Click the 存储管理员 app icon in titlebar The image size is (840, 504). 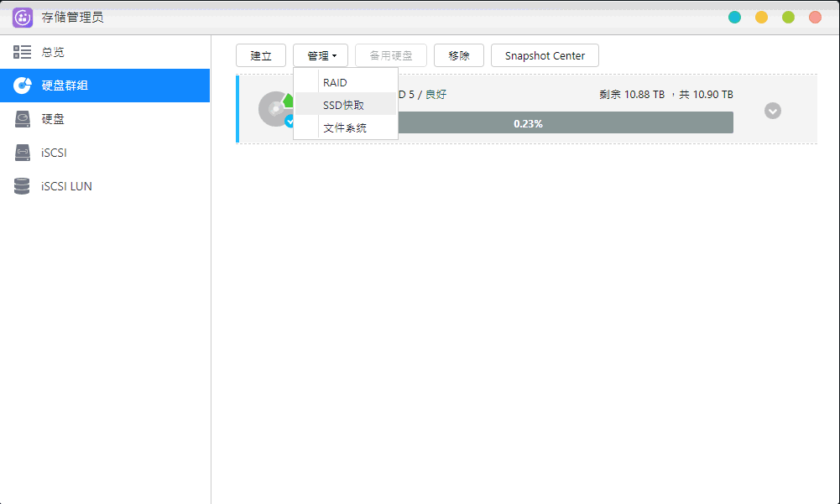22,17
